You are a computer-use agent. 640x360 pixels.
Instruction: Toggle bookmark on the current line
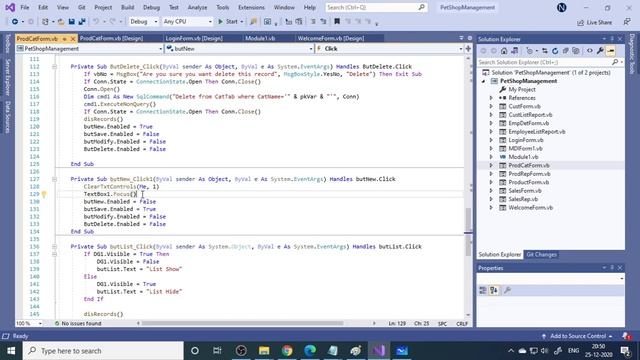point(337,22)
